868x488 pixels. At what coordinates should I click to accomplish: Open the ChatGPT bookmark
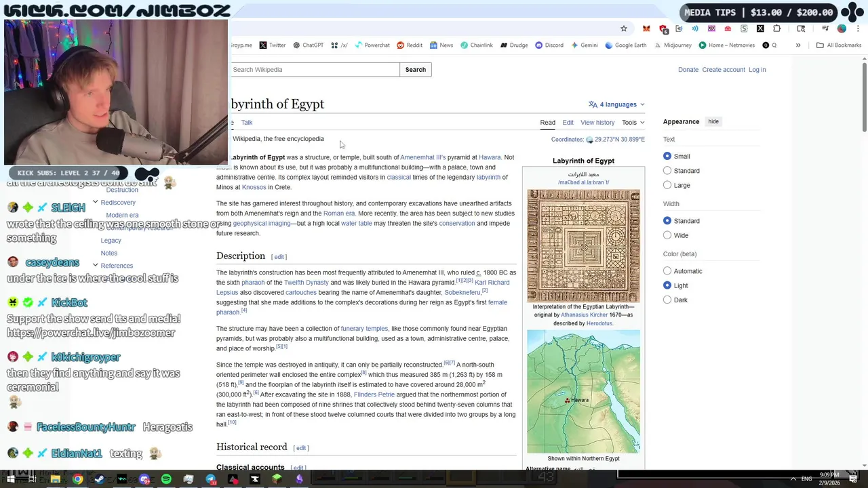pos(308,45)
